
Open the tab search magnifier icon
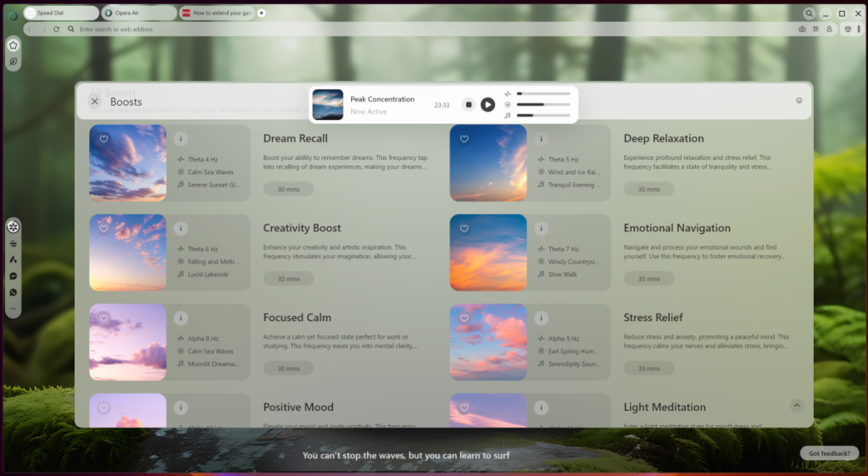coord(809,14)
